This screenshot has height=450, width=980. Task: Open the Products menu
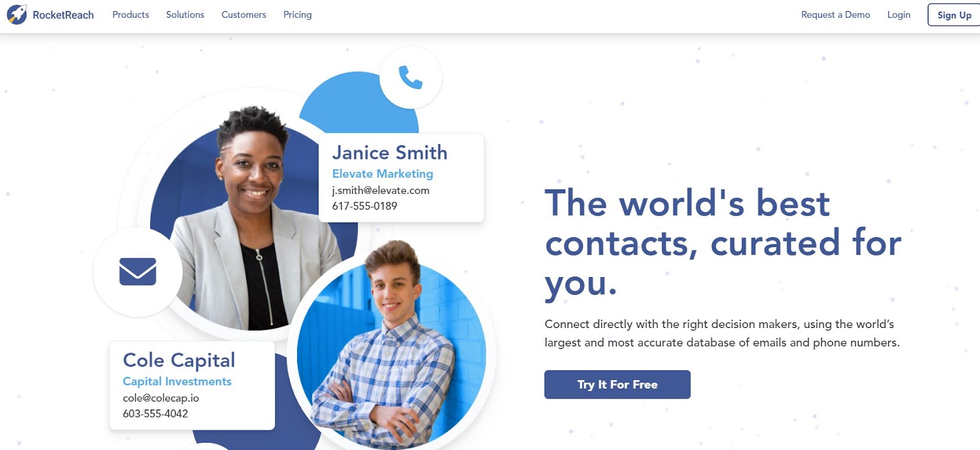click(130, 15)
